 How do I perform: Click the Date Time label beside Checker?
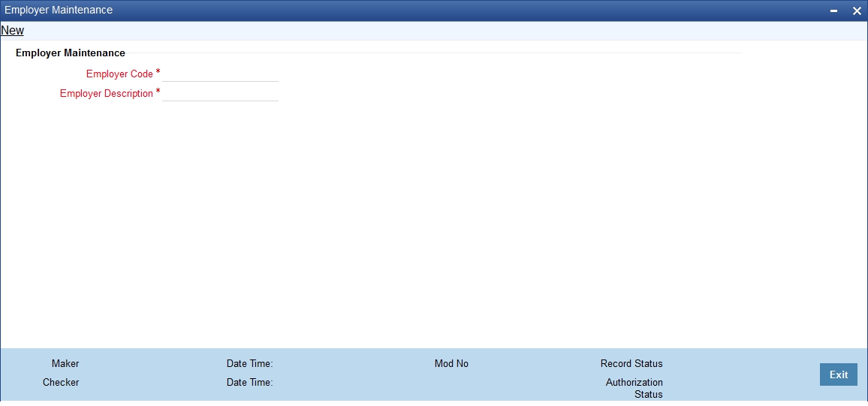pos(249,382)
